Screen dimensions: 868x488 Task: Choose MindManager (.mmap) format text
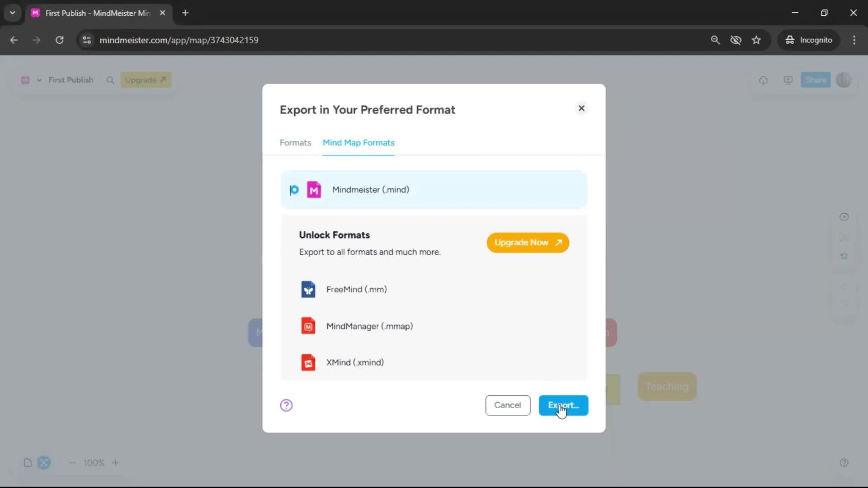pyautogui.click(x=370, y=326)
